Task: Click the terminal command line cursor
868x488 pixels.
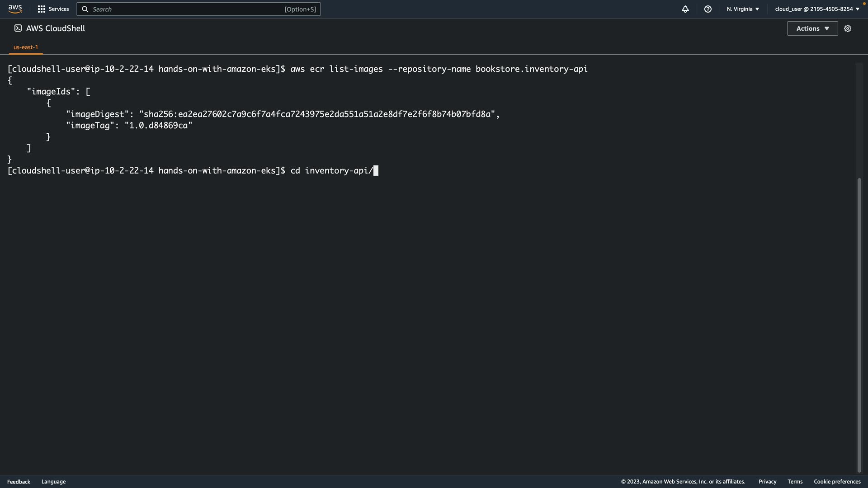Action: (376, 171)
